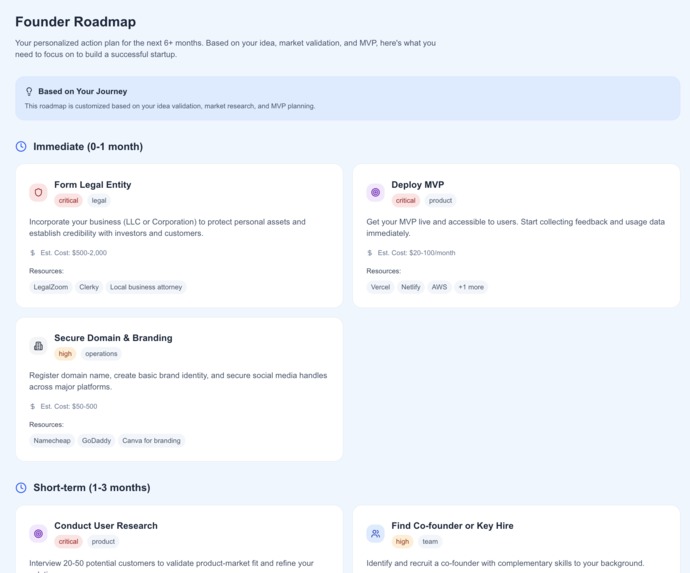Open the Vercel resource chip
Image resolution: width=690 pixels, height=573 pixels.
[380, 287]
